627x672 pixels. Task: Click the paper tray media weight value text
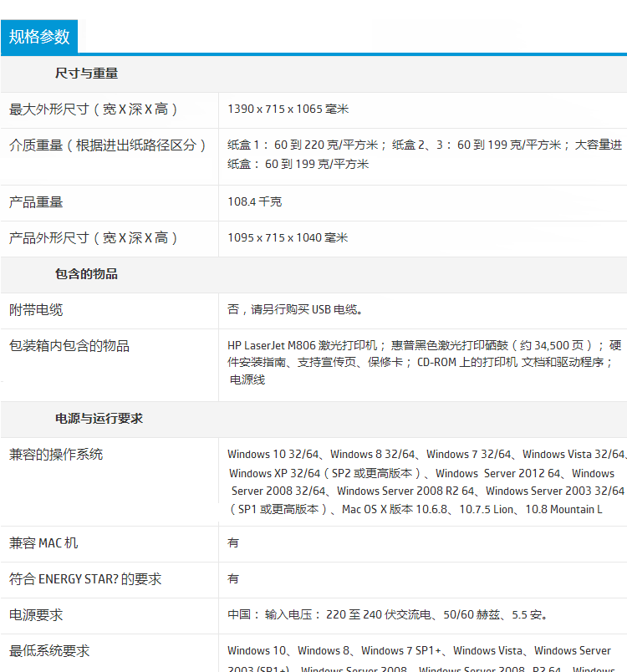425,155
